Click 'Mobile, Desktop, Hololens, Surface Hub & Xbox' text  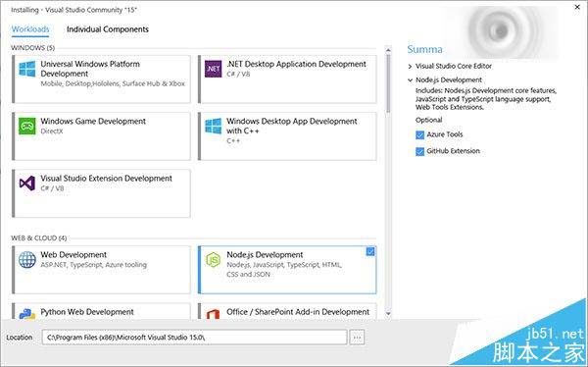(x=113, y=83)
